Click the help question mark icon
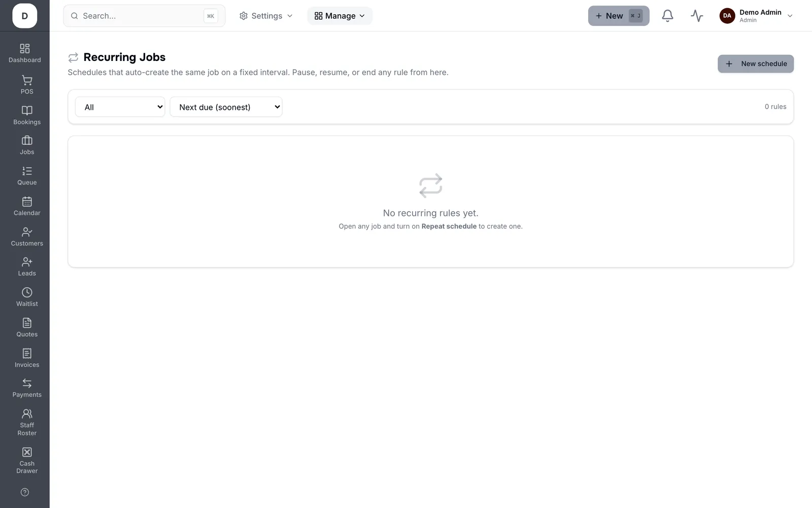 (x=25, y=492)
